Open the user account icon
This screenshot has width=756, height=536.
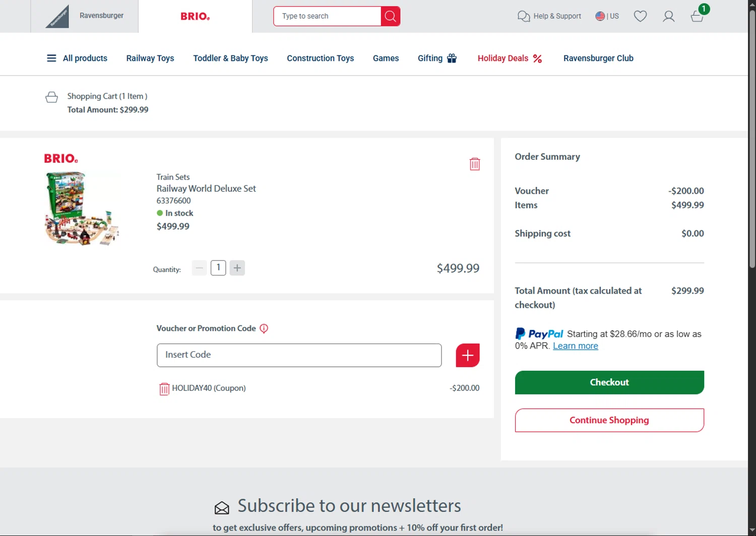669,16
